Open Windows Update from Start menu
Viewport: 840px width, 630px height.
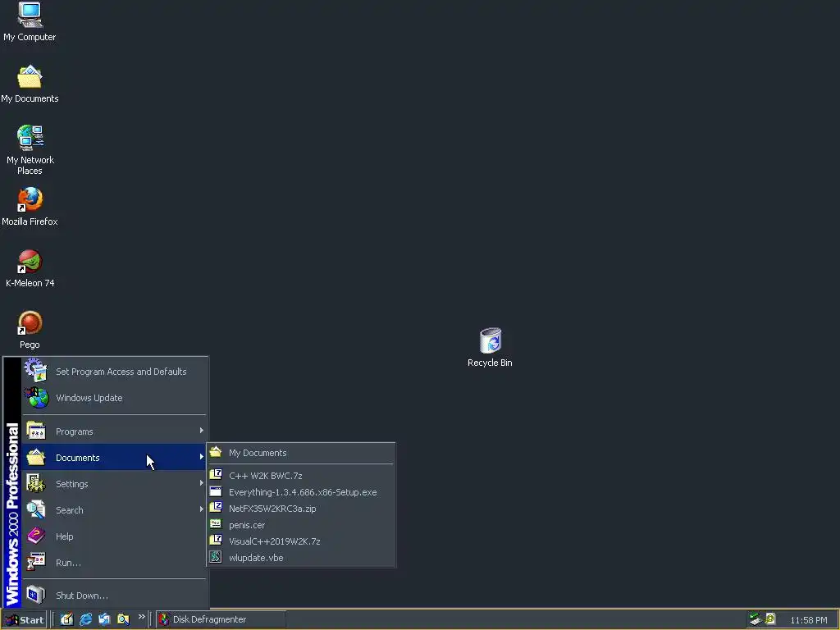(x=114, y=398)
